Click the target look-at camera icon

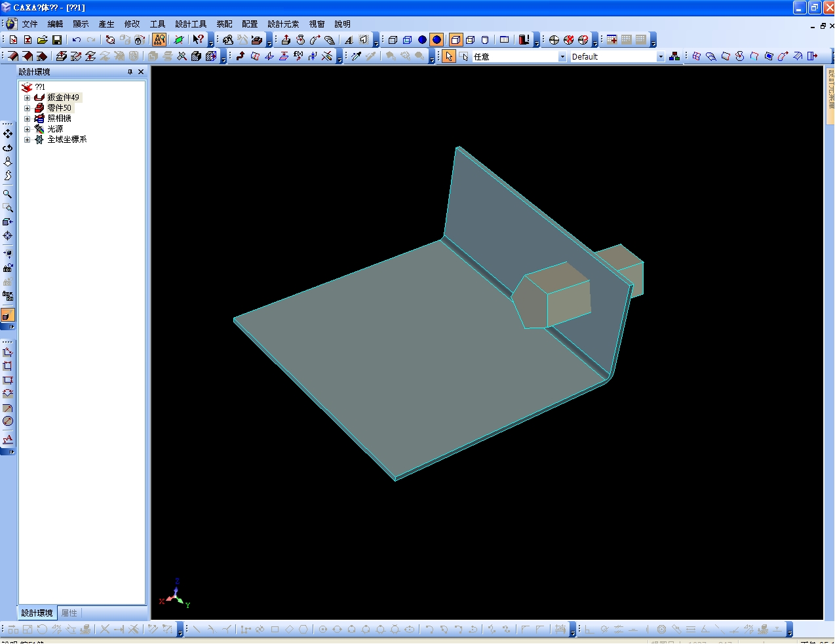coord(8,236)
